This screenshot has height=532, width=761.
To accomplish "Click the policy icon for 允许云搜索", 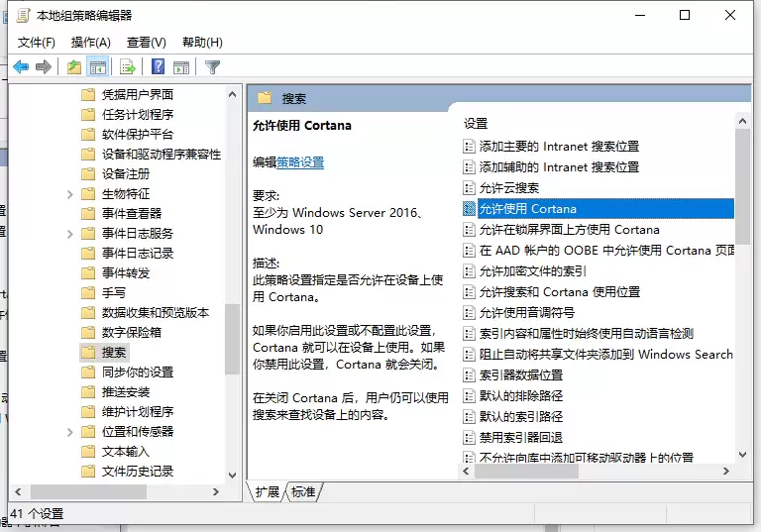I will [x=469, y=188].
